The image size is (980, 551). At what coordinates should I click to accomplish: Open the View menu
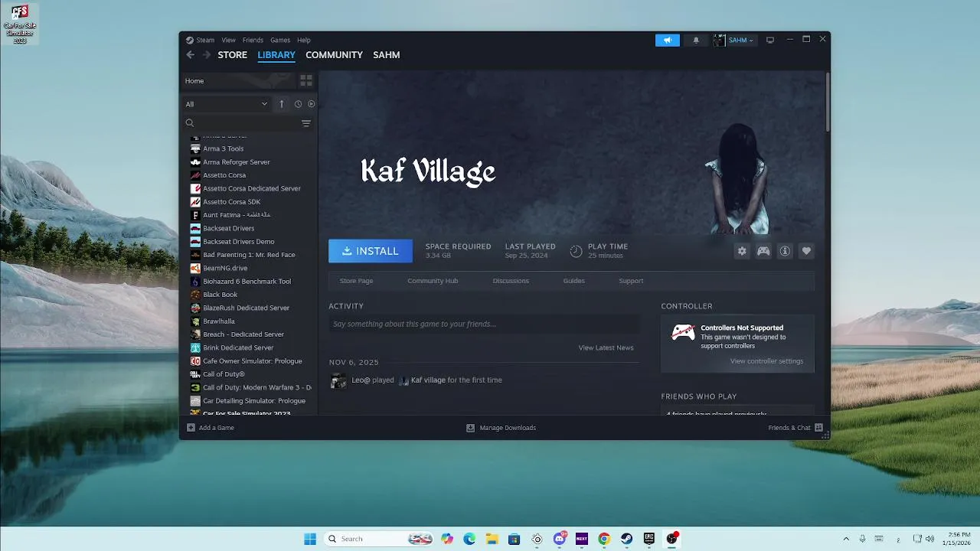click(228, 41)
